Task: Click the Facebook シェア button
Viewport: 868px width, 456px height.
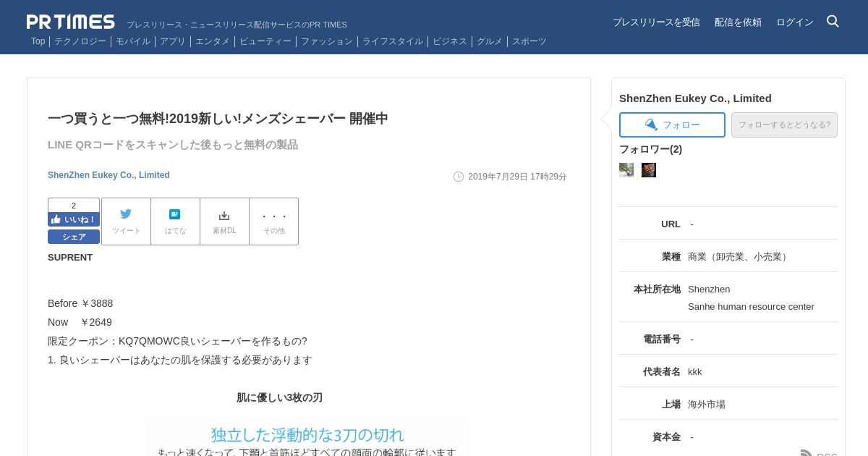Action: 74,237
